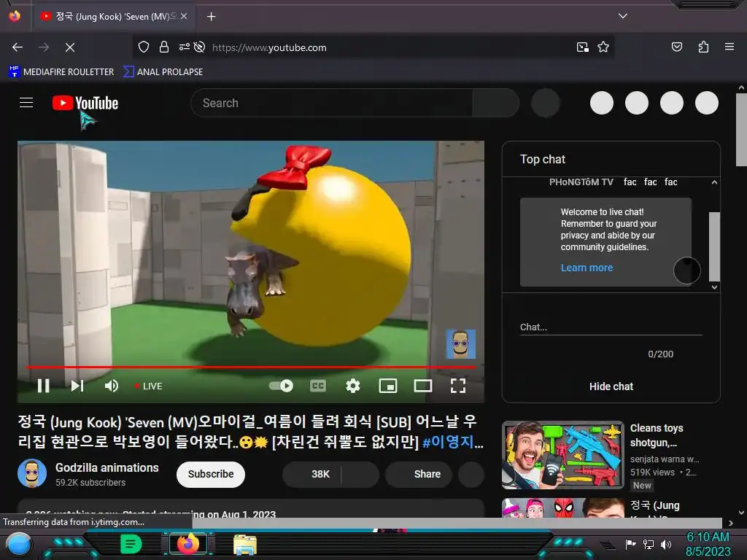Skip to the next video
This screenshot has height=560, width=747.
[77, 386]
